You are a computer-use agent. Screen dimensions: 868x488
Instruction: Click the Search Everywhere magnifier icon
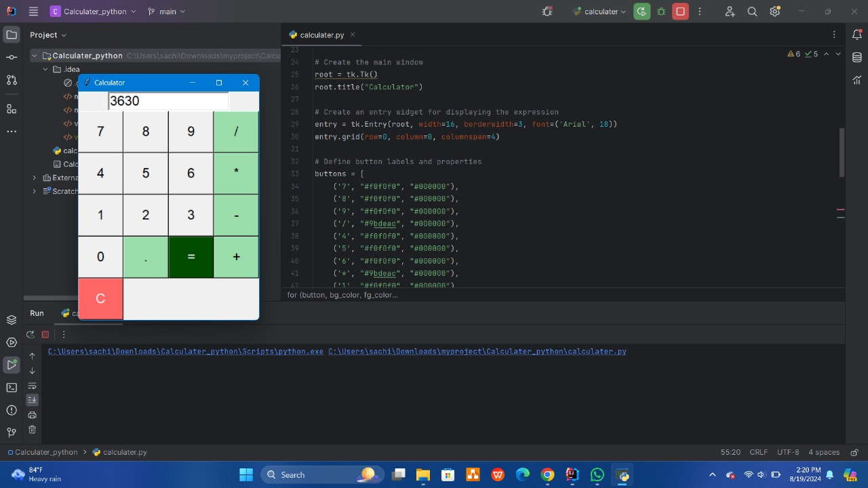point(752,12)
